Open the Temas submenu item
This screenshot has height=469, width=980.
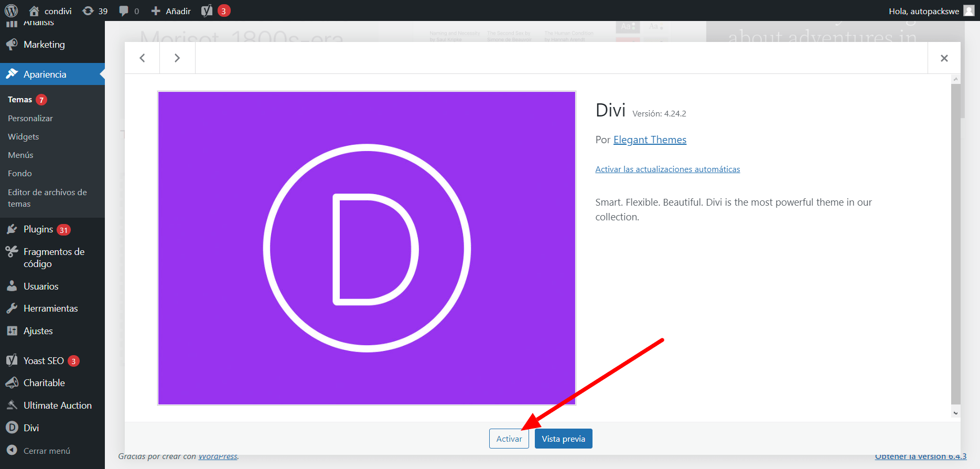(x=20, y=100)
